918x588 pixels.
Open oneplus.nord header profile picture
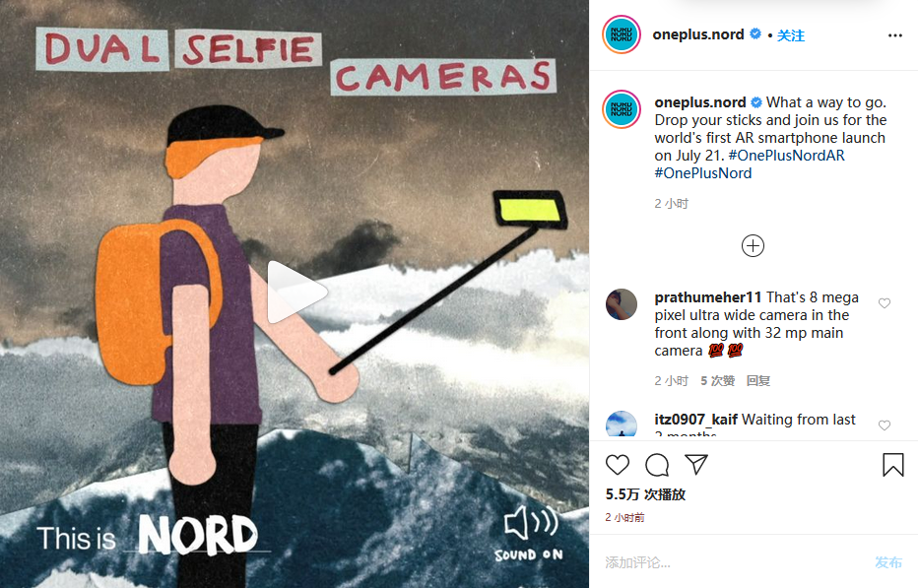pos(622,34)
